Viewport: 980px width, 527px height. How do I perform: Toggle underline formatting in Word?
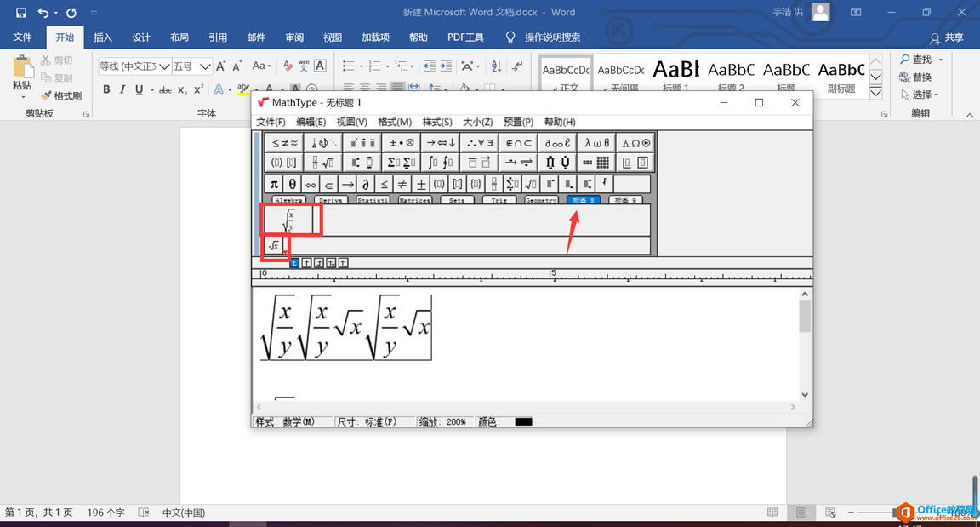[136, 89]
